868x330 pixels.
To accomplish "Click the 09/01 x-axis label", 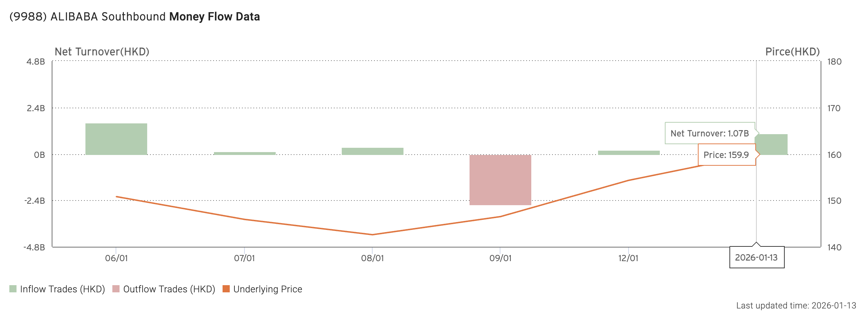I will pos(500,258).
